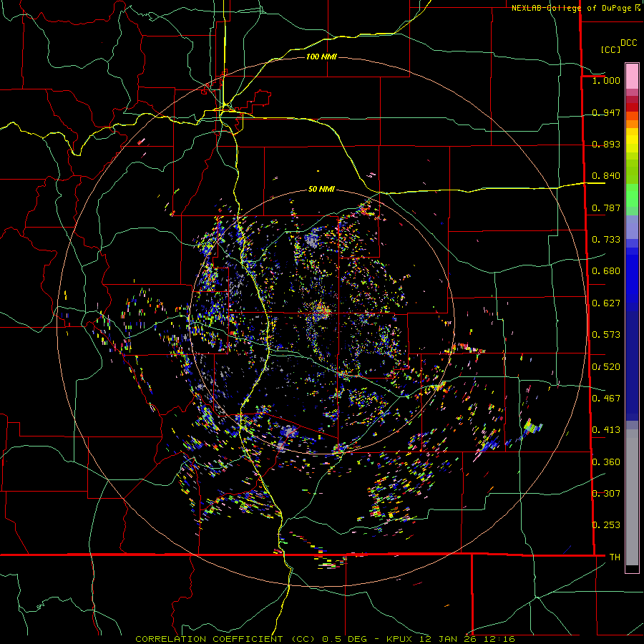Click the Correlation Coefficient KPUX caption text
Screen dimensions: 644x644
pyautogui.click(x=325, y=639)
